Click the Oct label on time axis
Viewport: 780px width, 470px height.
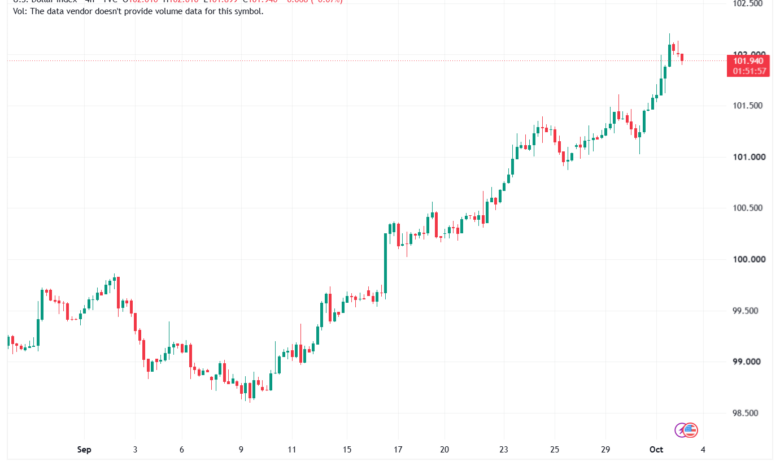click(656, 450)
